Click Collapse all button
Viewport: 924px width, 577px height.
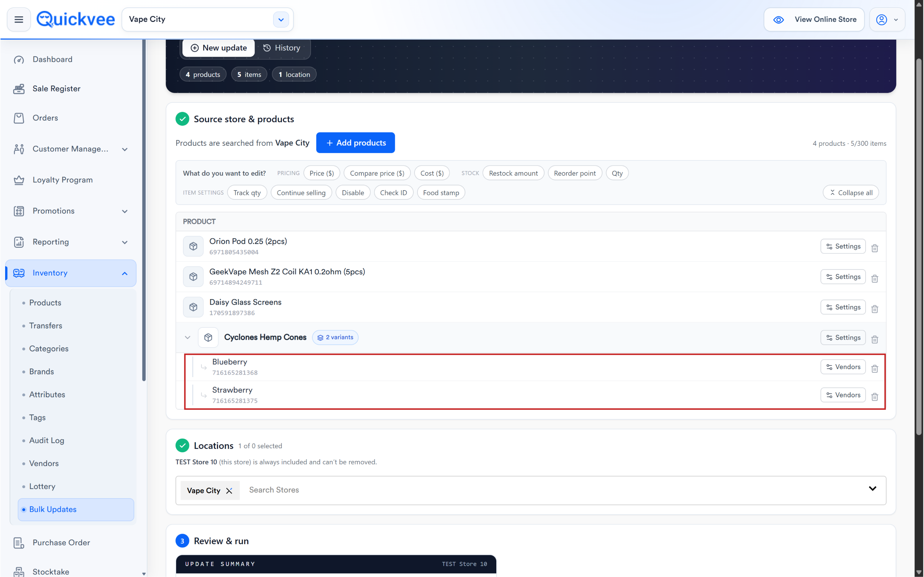coord(851,193)
